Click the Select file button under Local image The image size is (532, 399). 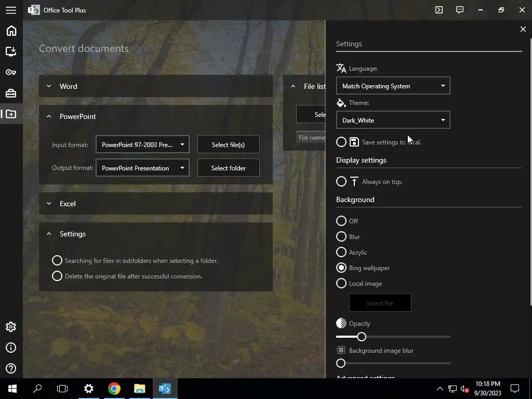(380, 303)
